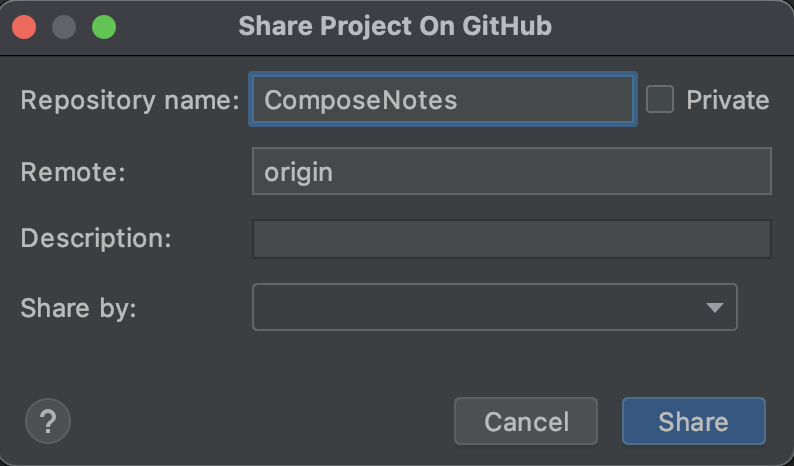Click the Repository name label
This screenshot has width=794, height=466.
click(x=129, y=100)
